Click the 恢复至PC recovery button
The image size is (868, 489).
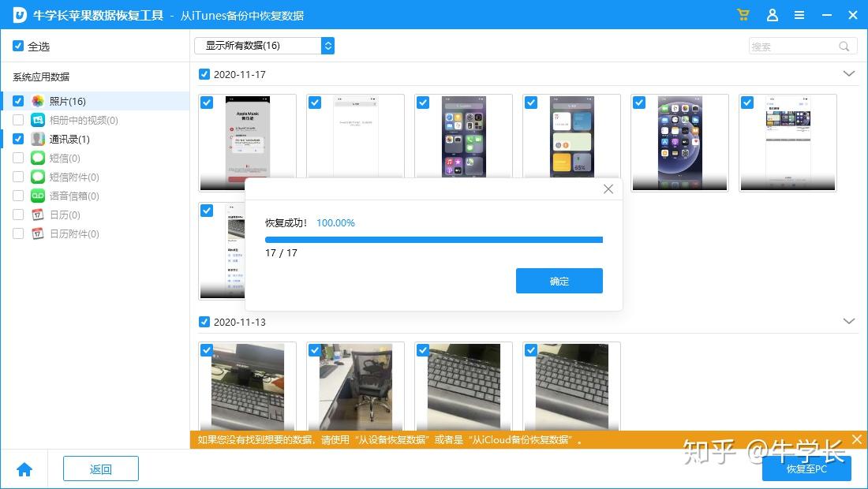(x=806, y=468)
